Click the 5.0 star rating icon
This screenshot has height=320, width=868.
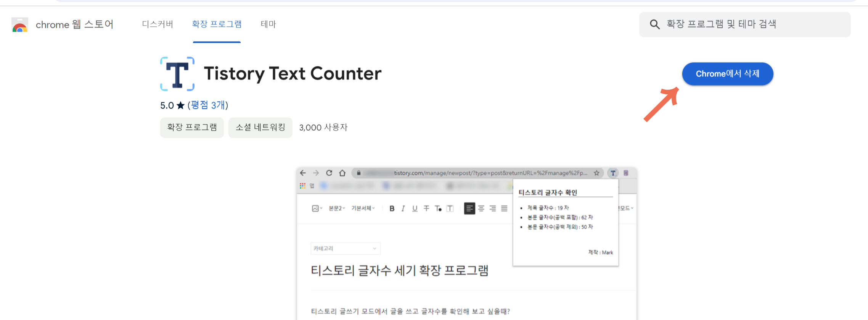[180, 105]
